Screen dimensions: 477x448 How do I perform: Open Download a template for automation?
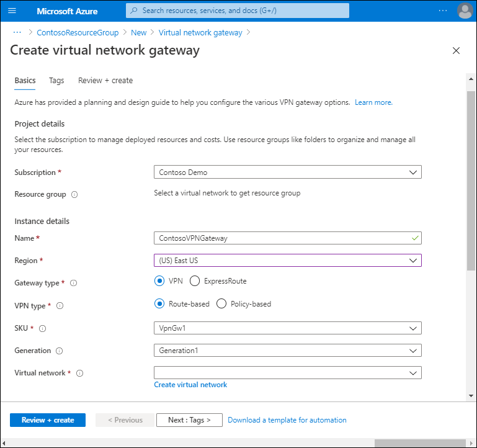(x=287, y=420)
